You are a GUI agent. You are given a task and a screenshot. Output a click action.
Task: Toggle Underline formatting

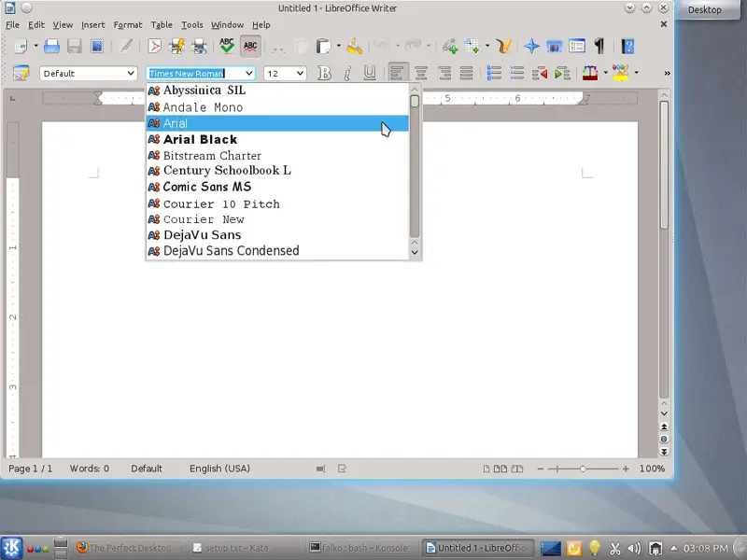tap(370, 74)
